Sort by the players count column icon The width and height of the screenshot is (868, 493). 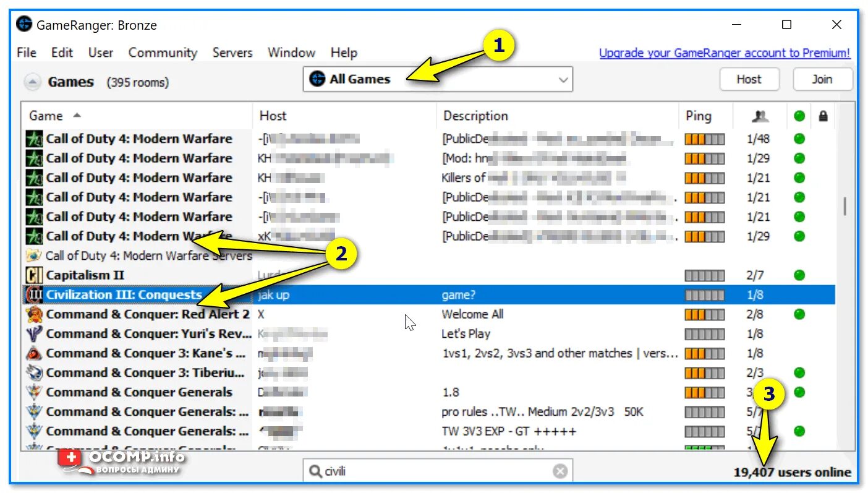760,116
